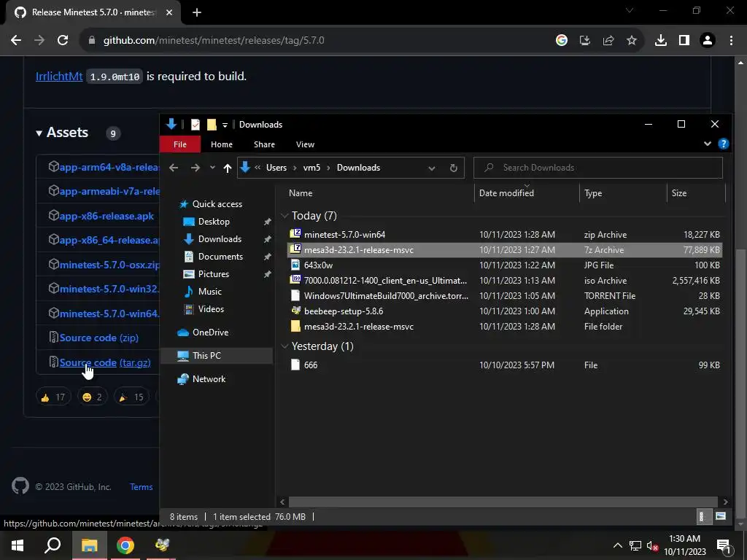Go up one folder level in Explorer
This screenshot has height=560, width=747.
click(228, 168)
